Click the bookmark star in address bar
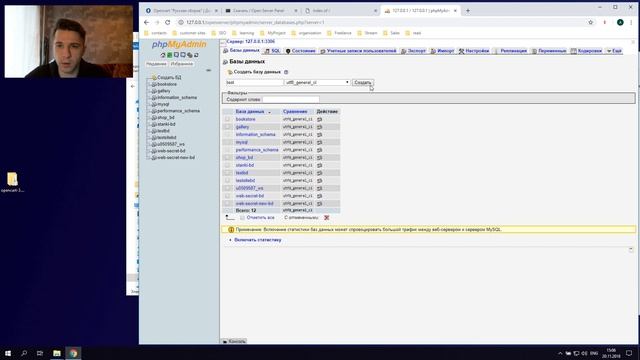The height and width of the screenshot is (360, 640). (x=591, y=22)
